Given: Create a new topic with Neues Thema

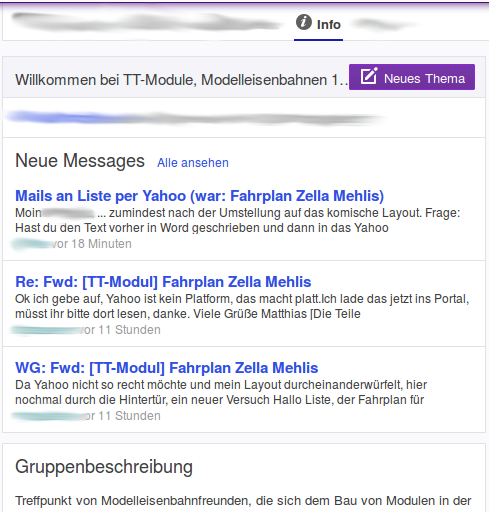Looking at the screenshot, I should [412, 77].
